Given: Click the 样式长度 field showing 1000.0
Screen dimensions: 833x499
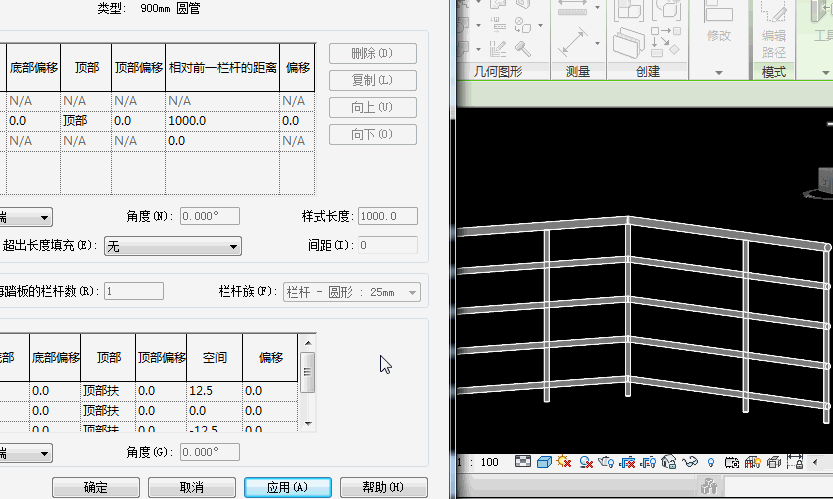Looking at the screenshot, I should (388, 217).
